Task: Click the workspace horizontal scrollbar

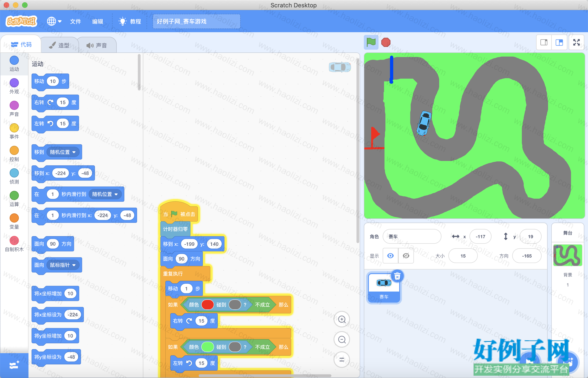Action: 265,375
